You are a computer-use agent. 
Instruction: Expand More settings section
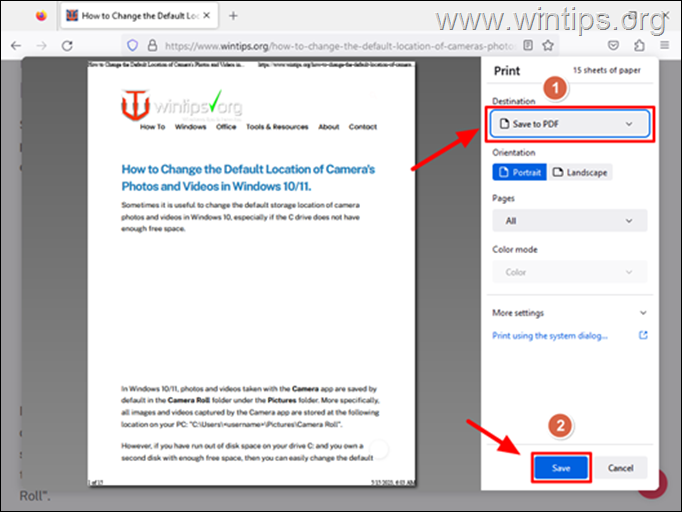570,313
